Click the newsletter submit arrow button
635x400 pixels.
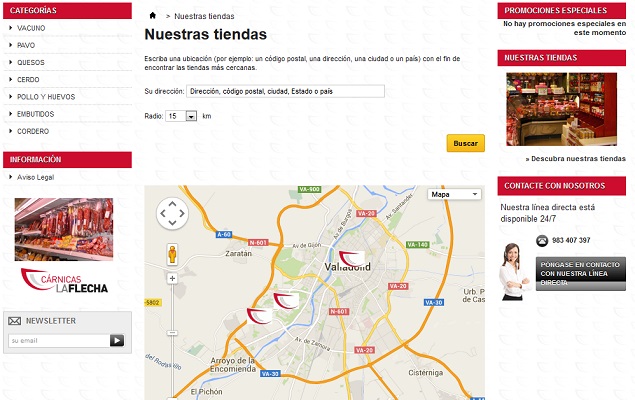pyautogui.click(x=117, y=340)
